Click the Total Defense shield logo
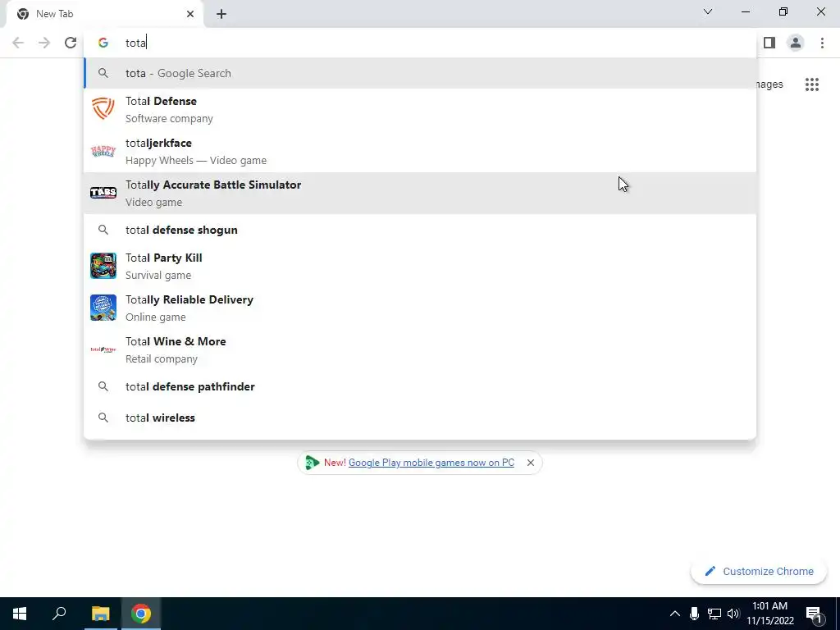This screenshot has width=840, height=630. (x=103, y=109)
